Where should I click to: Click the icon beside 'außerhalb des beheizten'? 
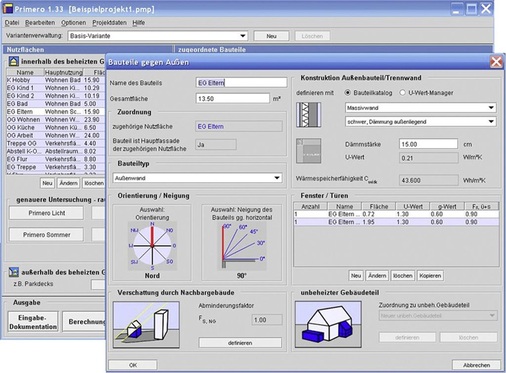[14, 272]
